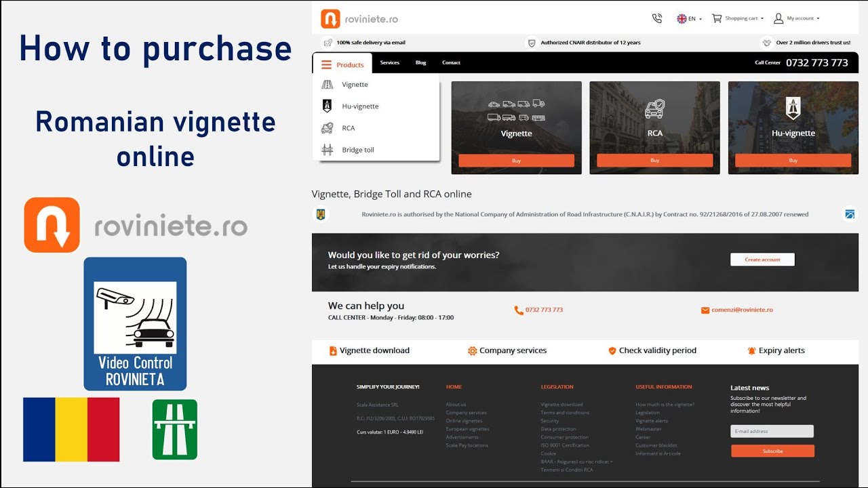Open the About us footer link

[x=456, y=405]
